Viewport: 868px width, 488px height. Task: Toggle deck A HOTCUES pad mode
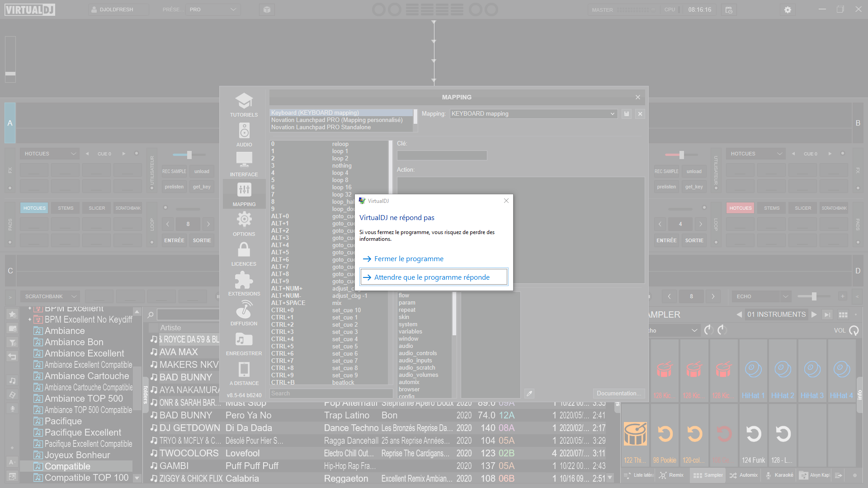point(34,208)
